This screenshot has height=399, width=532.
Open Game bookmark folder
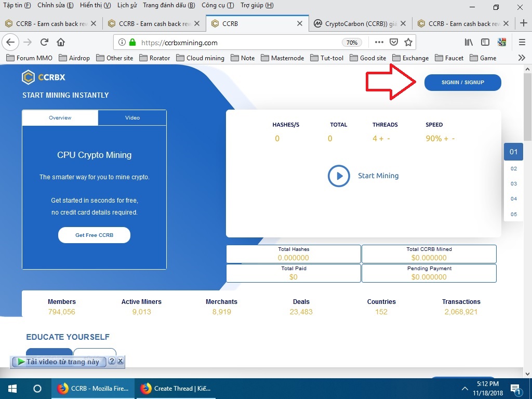(x=483, y=58)
